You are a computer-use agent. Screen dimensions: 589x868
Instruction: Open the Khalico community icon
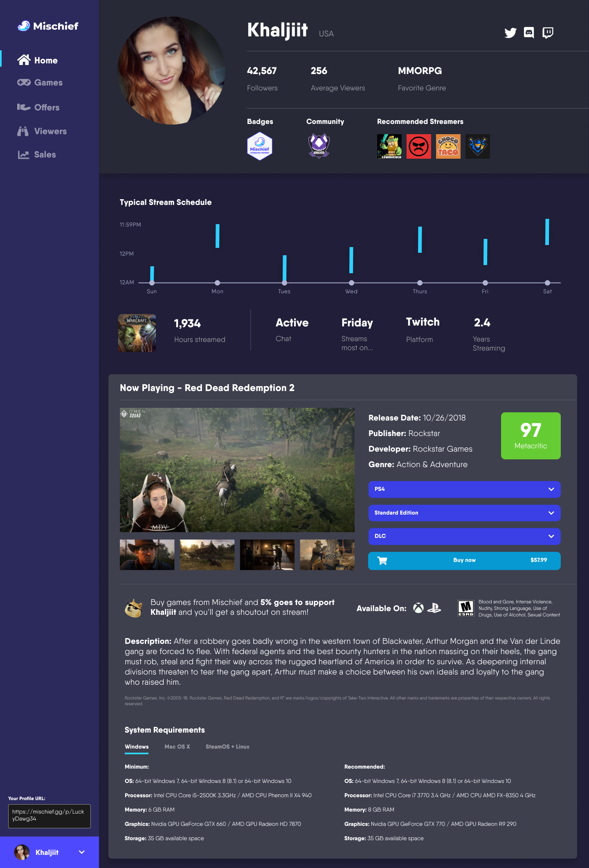click(319, 146)
